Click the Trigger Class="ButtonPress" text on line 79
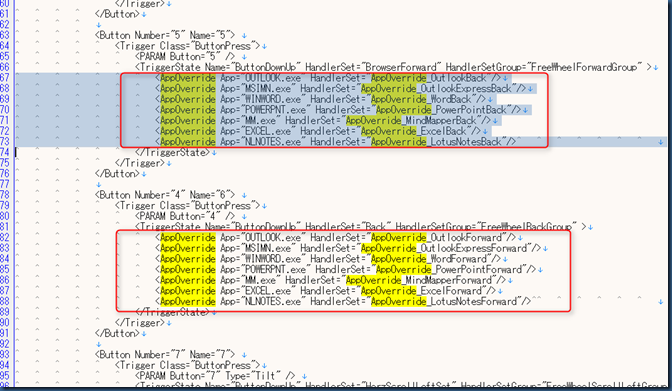The width and height of the screenshot is (672, 391). pos(188,206)
